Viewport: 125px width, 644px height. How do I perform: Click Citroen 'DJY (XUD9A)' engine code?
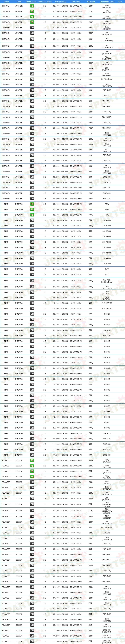107,79
